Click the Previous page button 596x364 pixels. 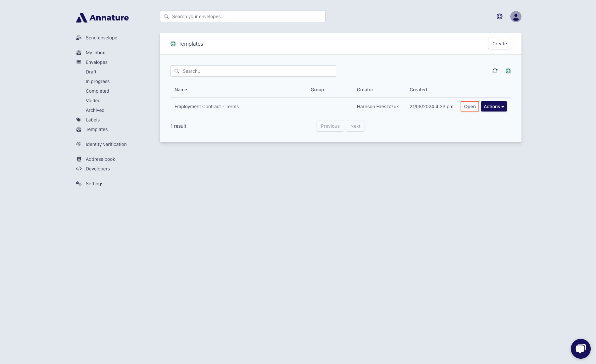[x=330, y=126]
